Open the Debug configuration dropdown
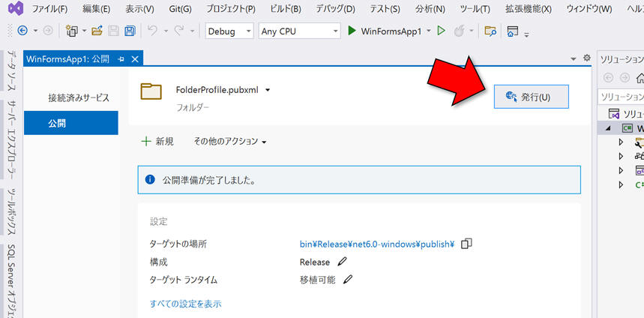The image size is (644, 318). point(230,31)
